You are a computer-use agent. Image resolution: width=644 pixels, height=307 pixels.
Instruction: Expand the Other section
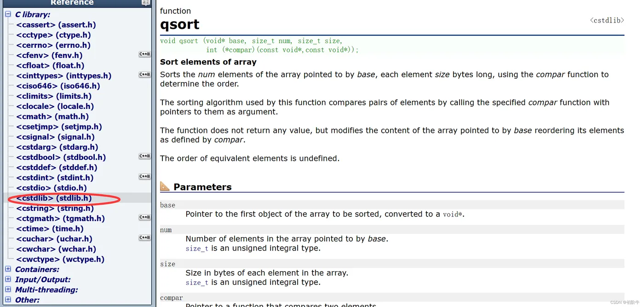pyautogui.click(x=8, y=300)
